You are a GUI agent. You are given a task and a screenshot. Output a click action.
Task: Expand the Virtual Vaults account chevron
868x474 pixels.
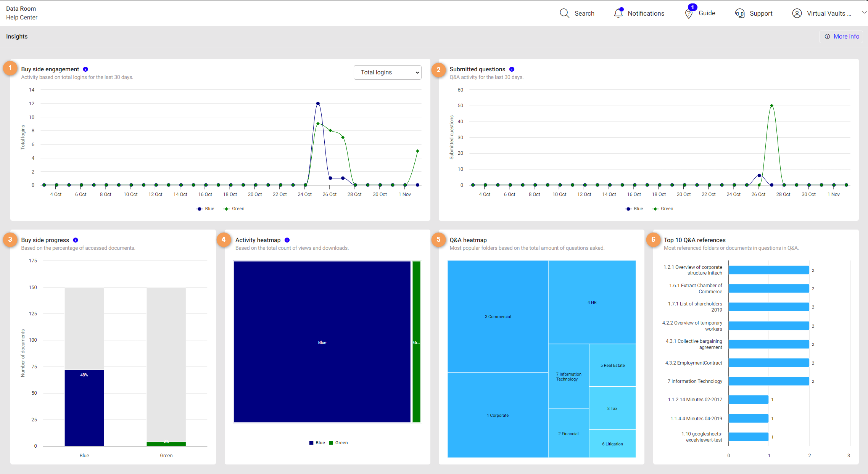[864, 13]
